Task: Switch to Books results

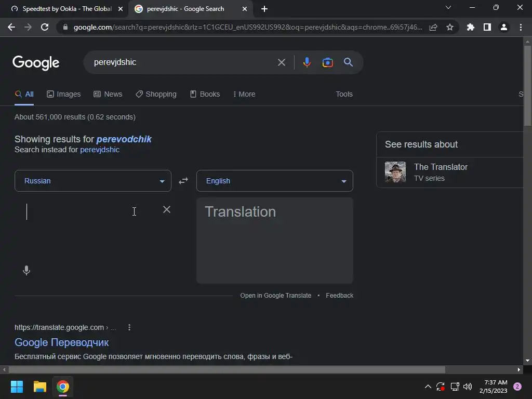Action: [x=205, y=95]
